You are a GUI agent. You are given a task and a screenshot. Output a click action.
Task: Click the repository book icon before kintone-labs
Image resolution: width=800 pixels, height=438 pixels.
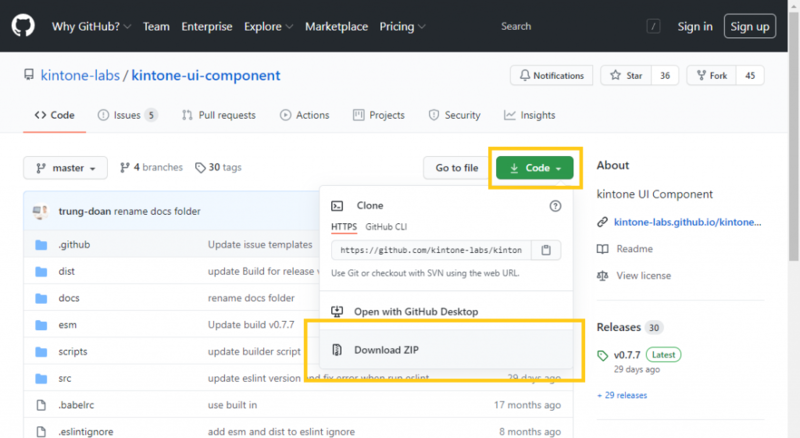pos(29,75)
